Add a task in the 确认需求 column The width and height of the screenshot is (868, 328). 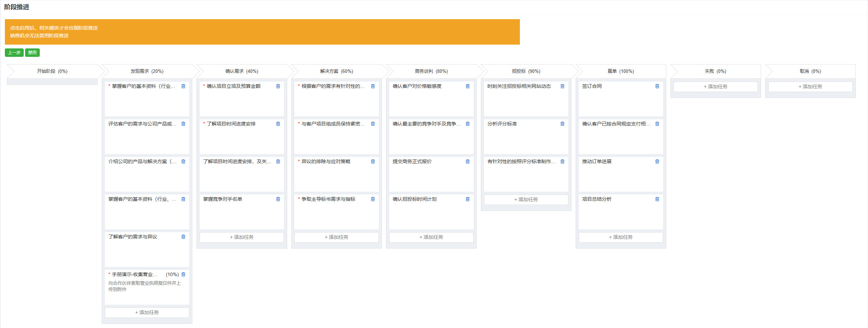pos(242,237)
